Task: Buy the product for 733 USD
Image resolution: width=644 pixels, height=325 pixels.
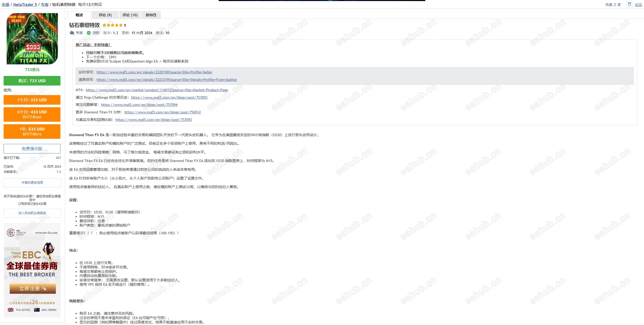Action: tap(32, 81)
